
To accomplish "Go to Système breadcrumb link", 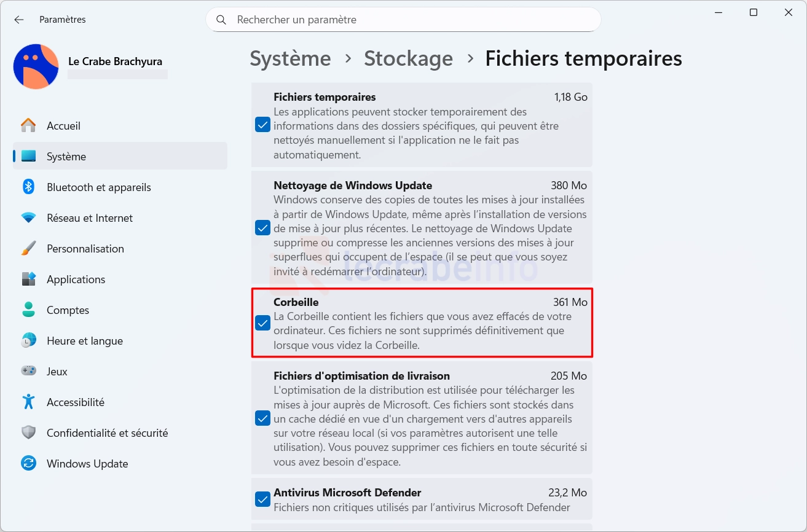I will 290,58.
